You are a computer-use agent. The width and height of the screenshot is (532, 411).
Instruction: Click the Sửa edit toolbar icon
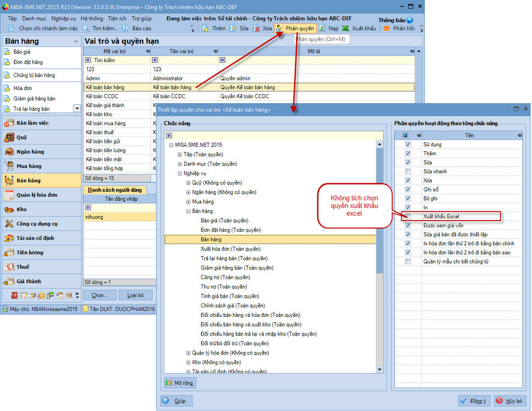[x=233, y=28]
